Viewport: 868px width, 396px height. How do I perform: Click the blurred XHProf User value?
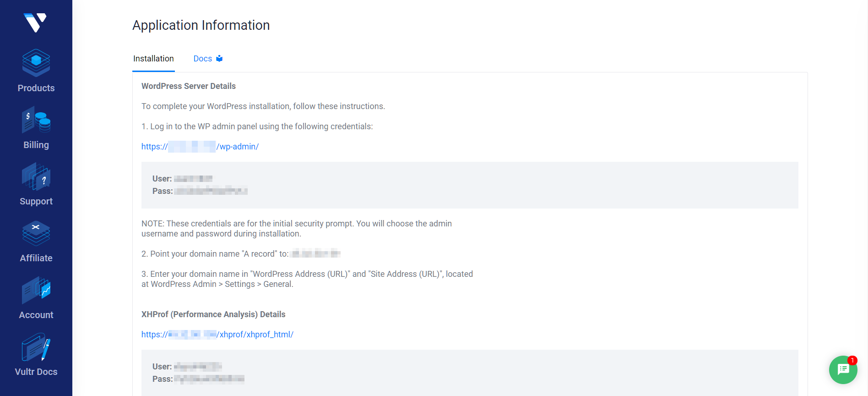198,367
